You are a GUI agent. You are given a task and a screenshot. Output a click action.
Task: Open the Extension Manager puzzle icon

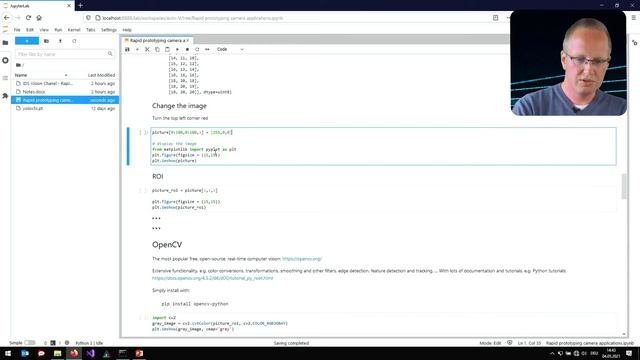[x=5, y=96]
